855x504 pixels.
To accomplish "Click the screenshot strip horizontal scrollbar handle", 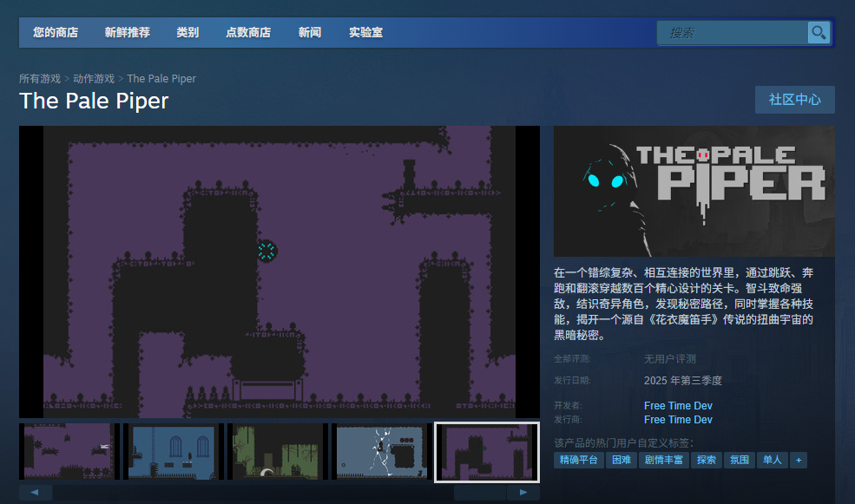I will click(479, 493).
